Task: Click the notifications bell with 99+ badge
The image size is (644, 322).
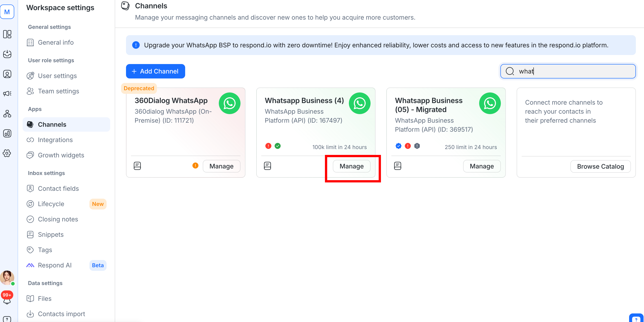Action: 7,299
